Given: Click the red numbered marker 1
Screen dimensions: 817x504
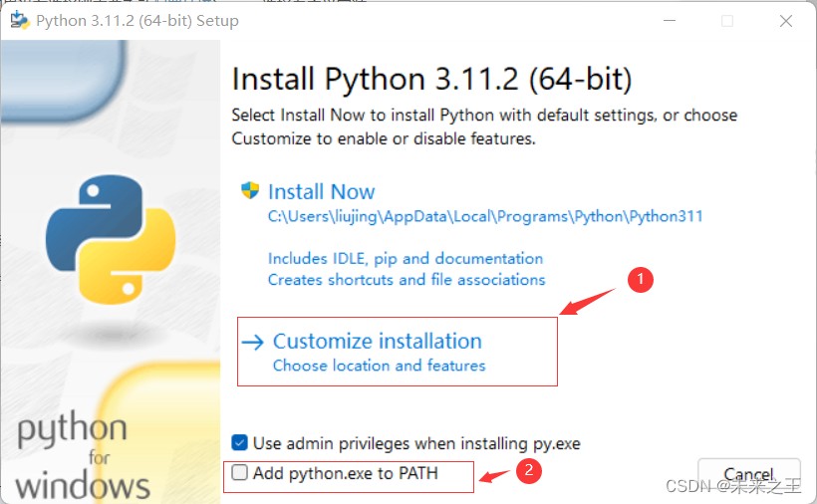Looking at the screenshot, I should click(642, 281).
